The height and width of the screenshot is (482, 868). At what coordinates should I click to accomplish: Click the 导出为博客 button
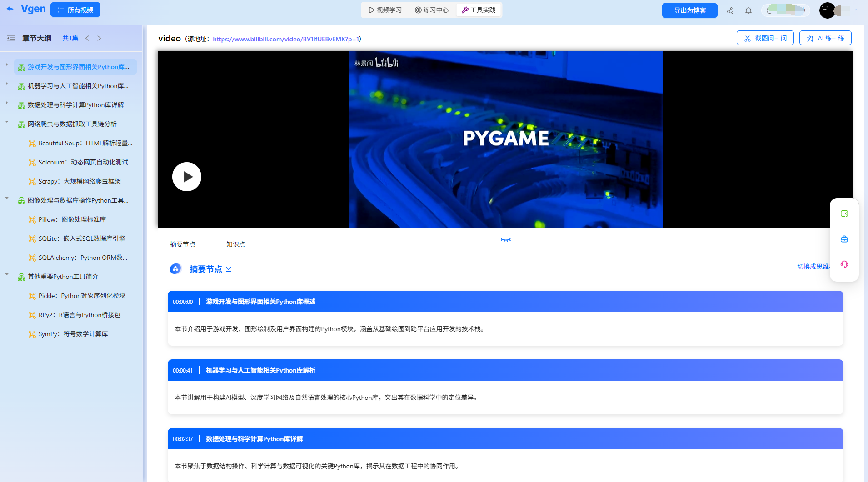click(x=689, y=10)
